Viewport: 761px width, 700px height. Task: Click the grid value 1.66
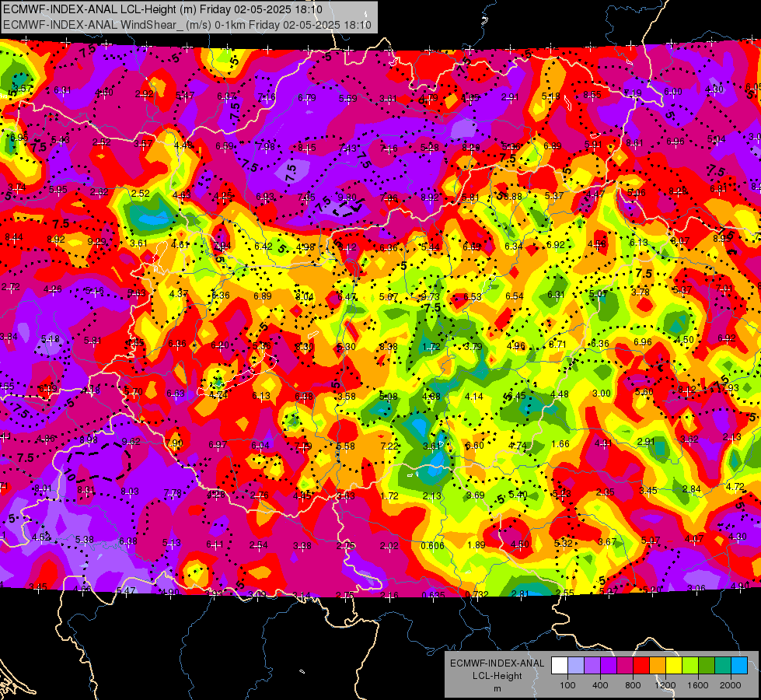coord(560,443)
